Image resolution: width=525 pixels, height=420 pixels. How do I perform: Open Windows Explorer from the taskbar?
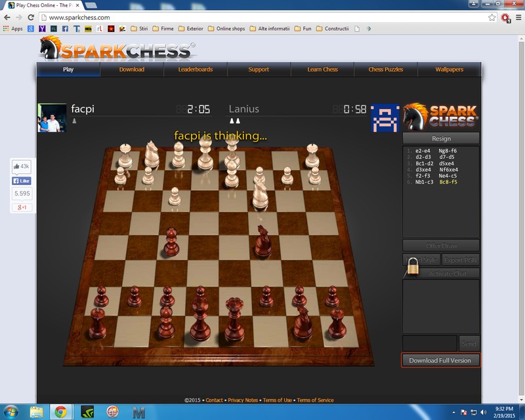pyautogui.click(x=36, y=412)
